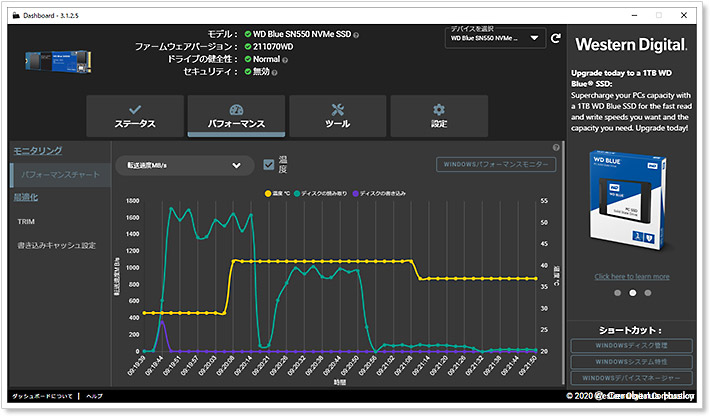Open the device selection dropdown
Image resolution: width=710 pixels, height=416 pixels.
coord(495,38)
